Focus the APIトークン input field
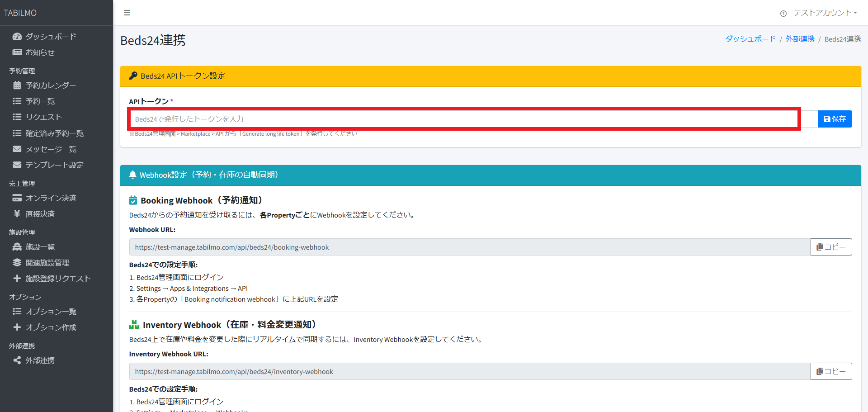868x412 pixels. point(464,119)
